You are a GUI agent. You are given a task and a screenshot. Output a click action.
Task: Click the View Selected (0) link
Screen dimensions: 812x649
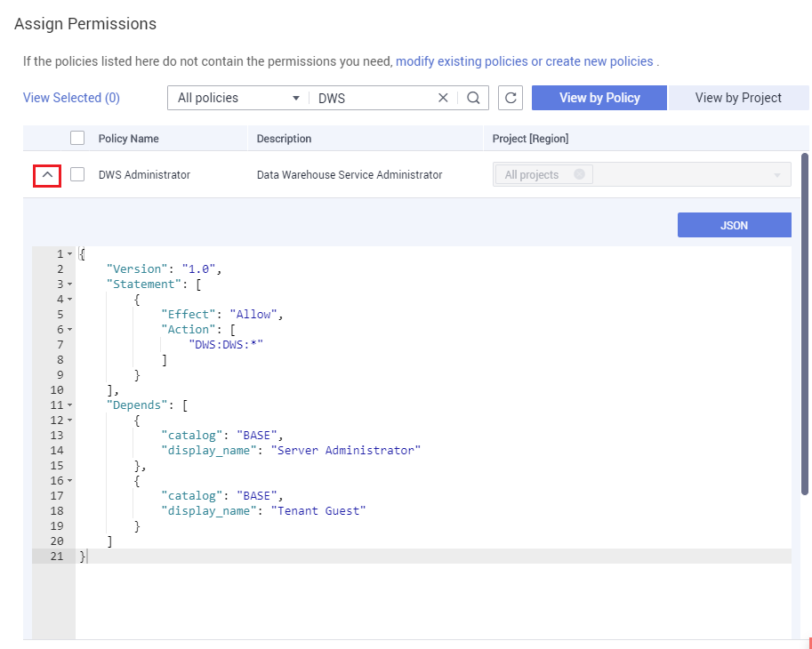tap(71, 98)
